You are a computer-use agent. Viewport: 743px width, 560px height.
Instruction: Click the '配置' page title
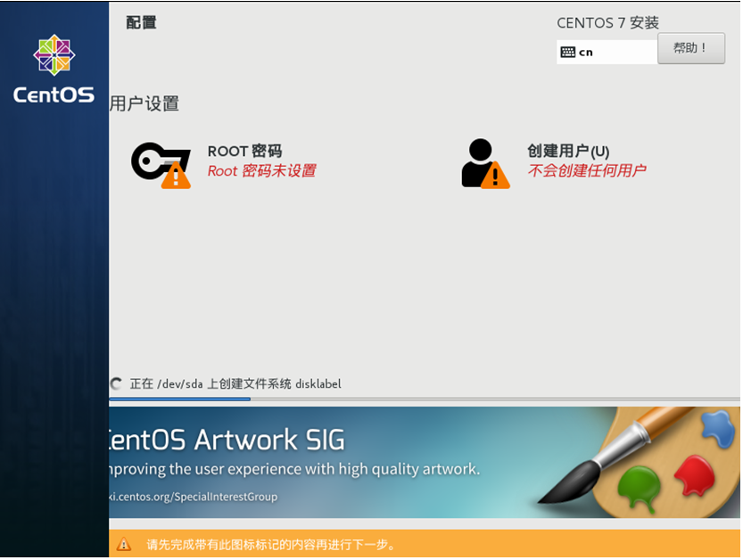pos(141,22)
